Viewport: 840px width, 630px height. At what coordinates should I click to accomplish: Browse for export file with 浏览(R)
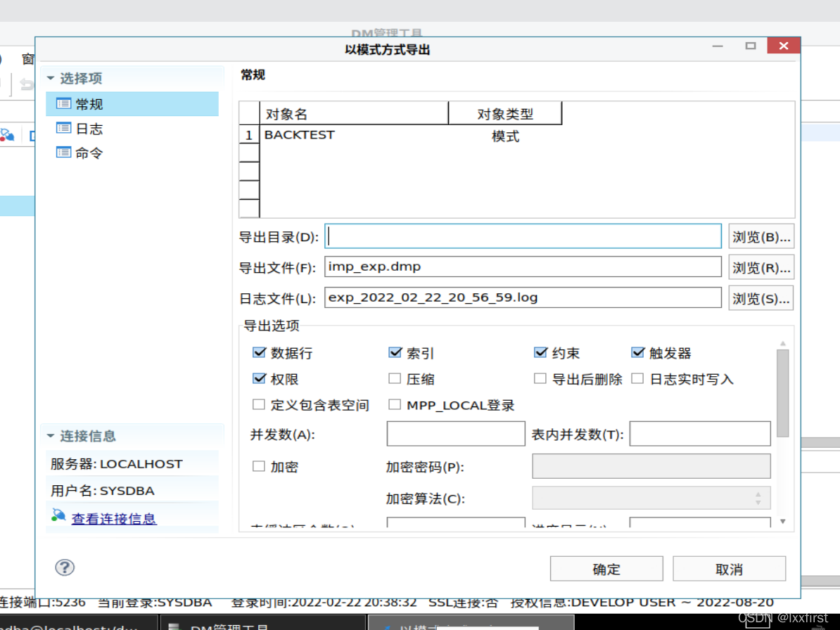(x=761, y=267)
